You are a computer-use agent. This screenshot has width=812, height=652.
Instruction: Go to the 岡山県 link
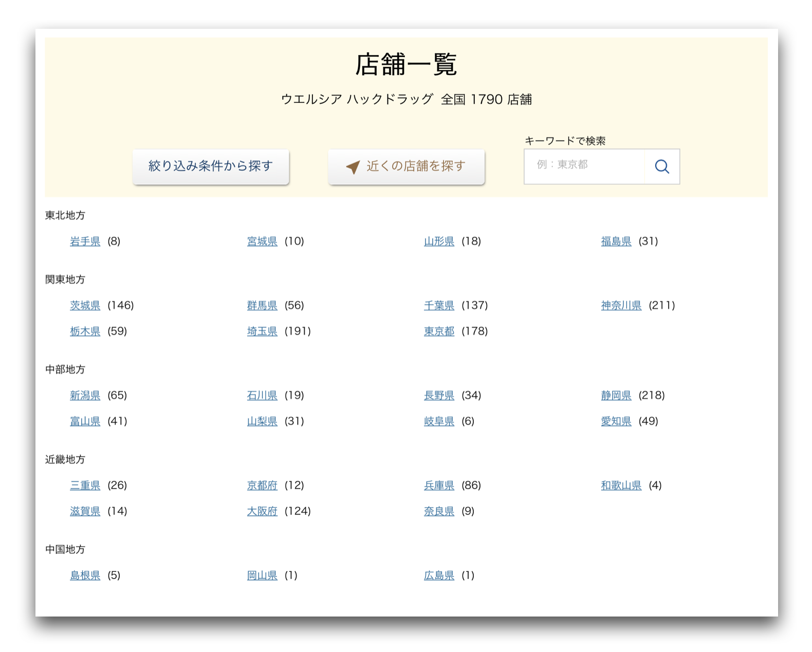[262, 575]
